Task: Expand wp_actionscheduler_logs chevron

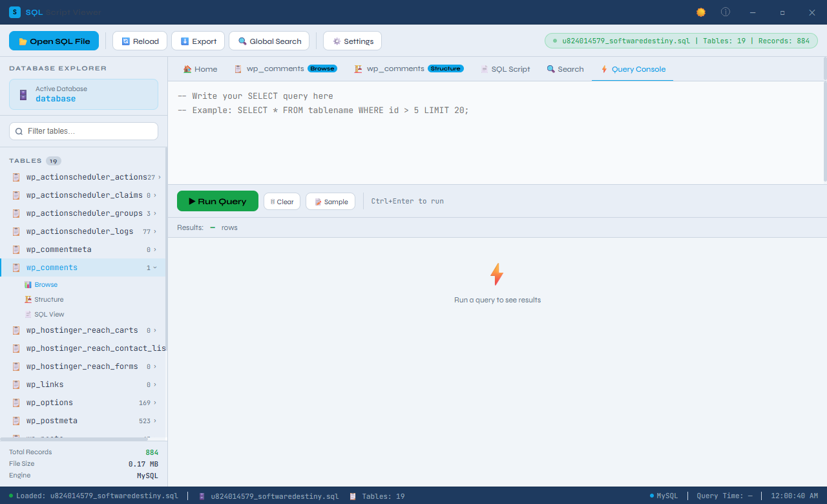Action: (156, 231)
